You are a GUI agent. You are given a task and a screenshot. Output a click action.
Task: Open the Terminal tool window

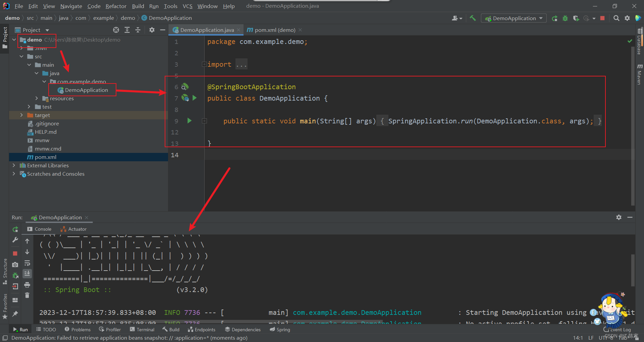coord(142,330)
